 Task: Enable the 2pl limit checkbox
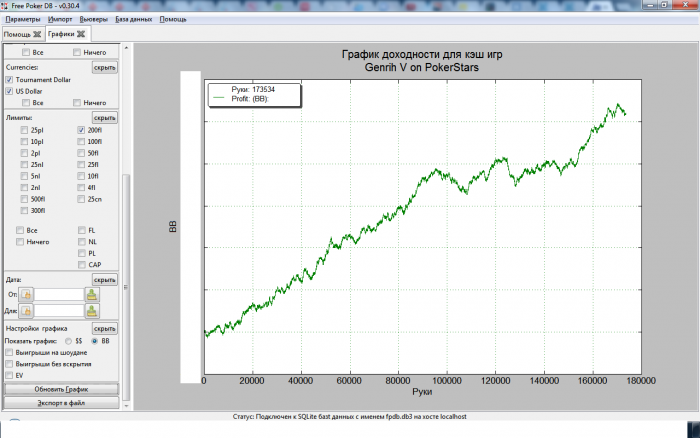[x=24, y=153]
